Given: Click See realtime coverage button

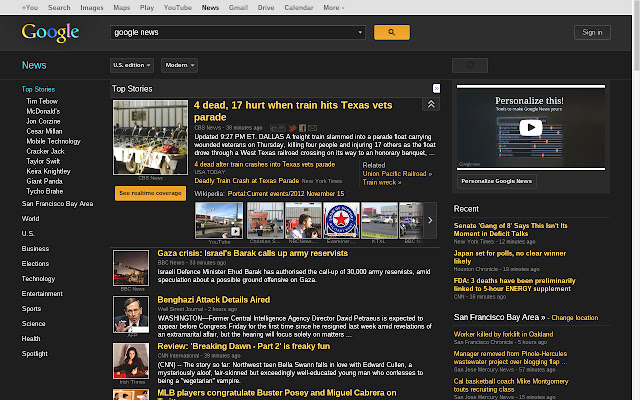Looking at the screenshot, I should click(x=150, y=192).
